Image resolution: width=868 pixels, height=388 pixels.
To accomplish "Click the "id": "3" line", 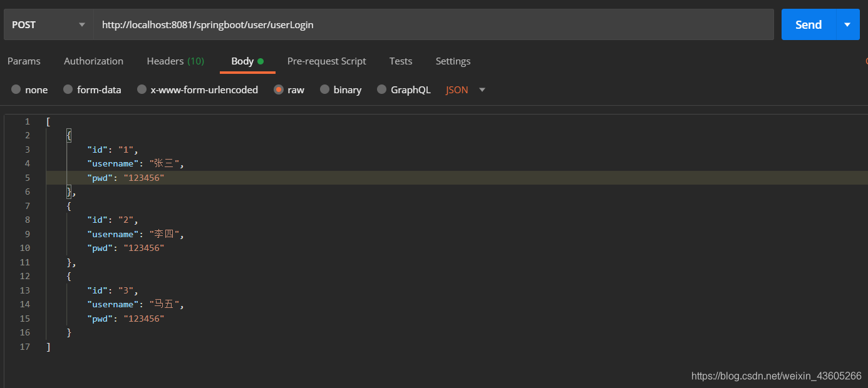I will click(x=112, y=290).
